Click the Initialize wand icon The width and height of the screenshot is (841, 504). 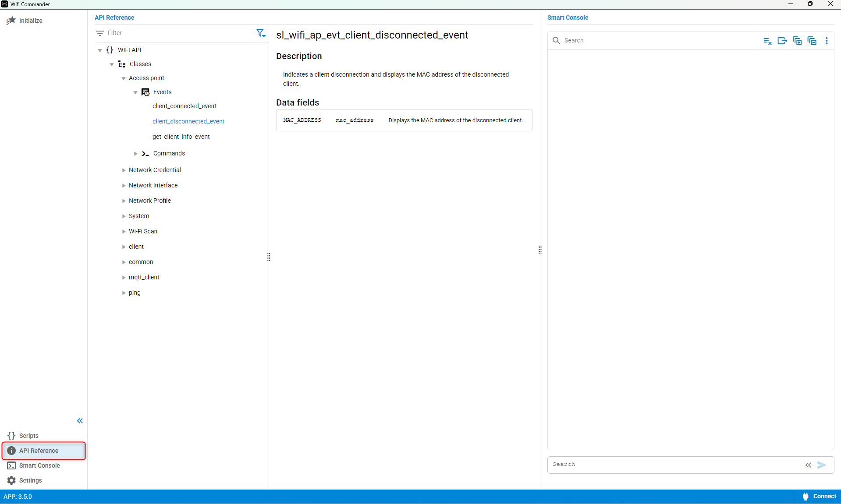tap(11, 21)
